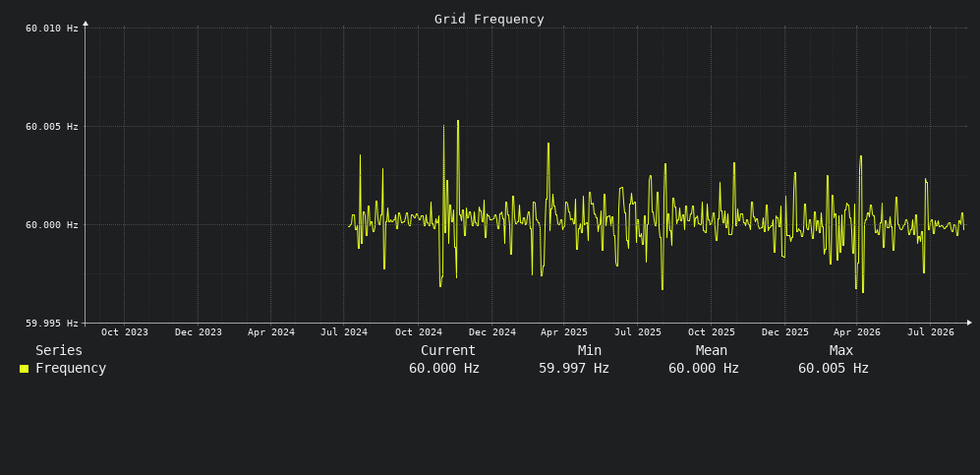Viewport: 980px width, 475px height.
Task: Click the Oct 2024 x-axis label
Action: (419, 331)
